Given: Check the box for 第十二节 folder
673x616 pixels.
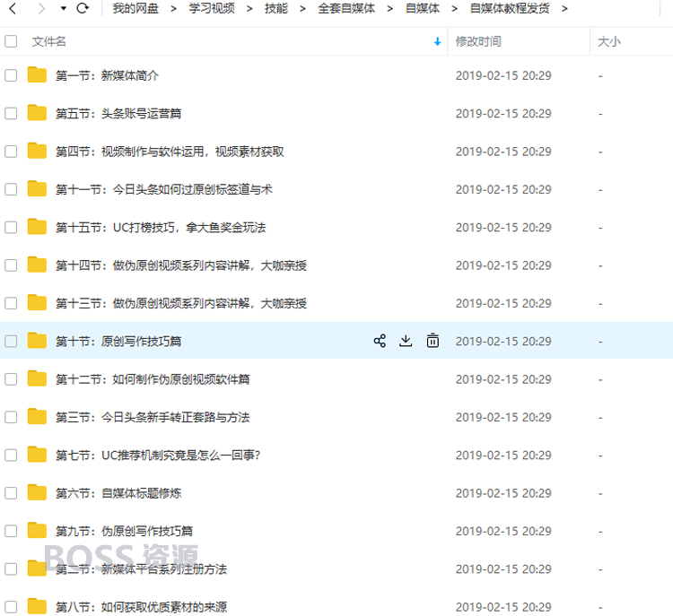Looking at the screenshot, I should (11, 379).
